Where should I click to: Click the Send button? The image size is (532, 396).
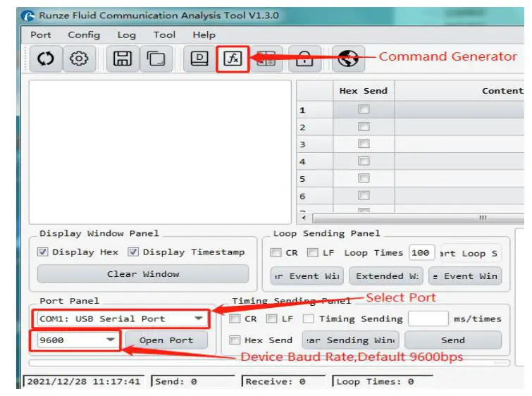coord(453,340)
